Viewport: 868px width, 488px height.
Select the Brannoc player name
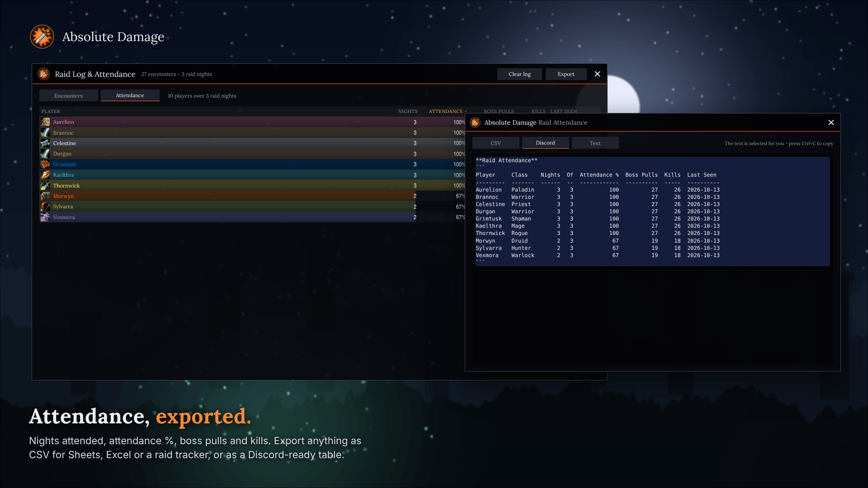63,133
